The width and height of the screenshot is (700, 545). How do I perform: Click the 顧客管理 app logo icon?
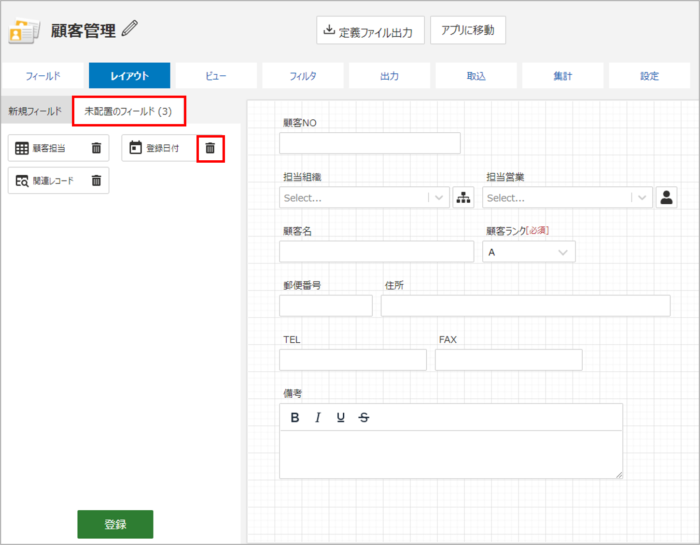pyautogui.click(x=24, y=31)
